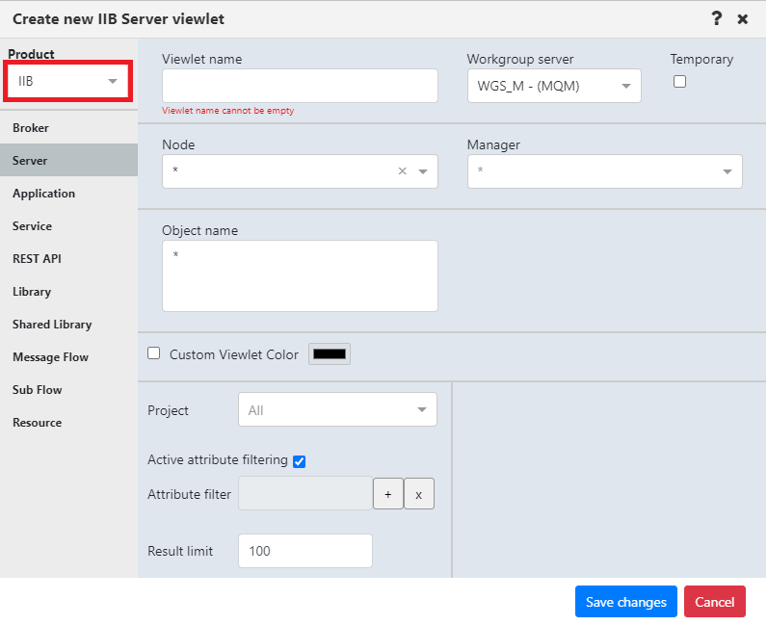Select Server in the left menu
766x624 pixels.
pyautogui.click(x=69, y=160)
